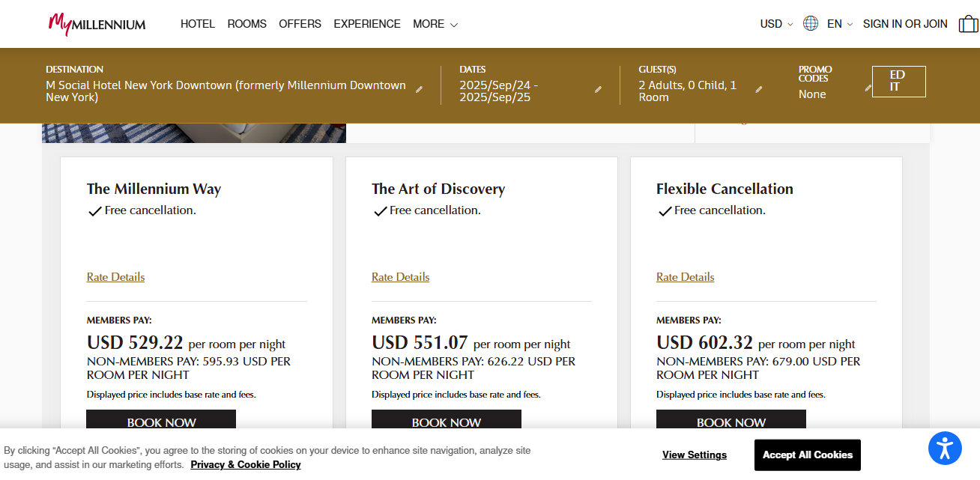Click SIGN IN OR JOIN
The height and width of the screenshot is (480, 980).
pos(904,24)
